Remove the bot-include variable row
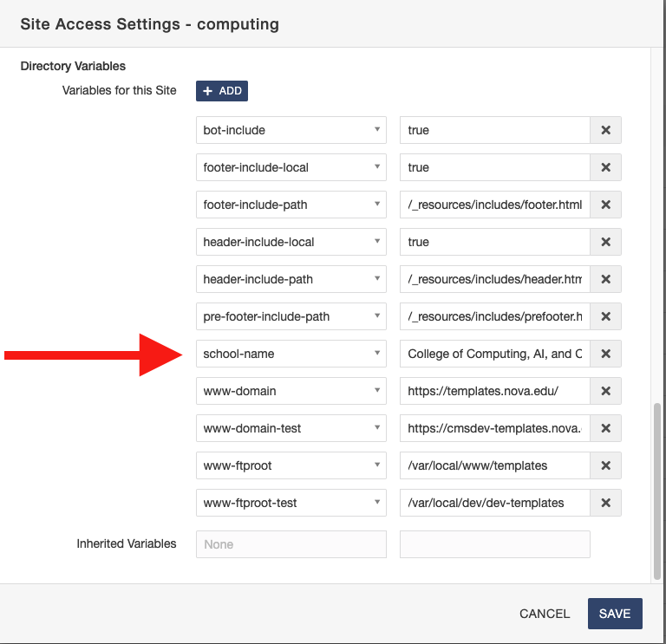 (605, 130)
